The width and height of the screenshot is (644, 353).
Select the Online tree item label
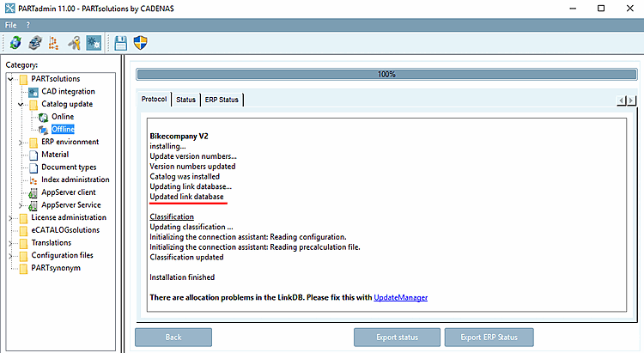point(63,117)
